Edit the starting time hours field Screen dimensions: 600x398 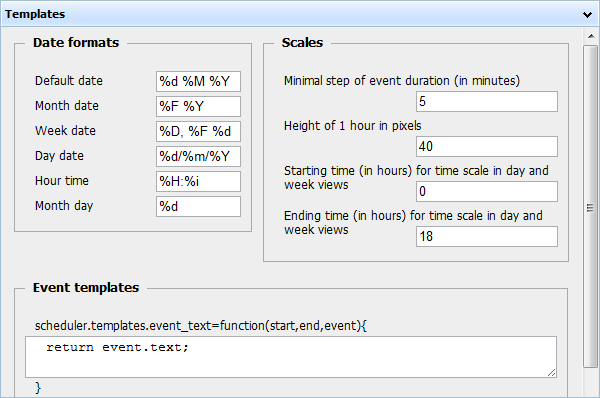coord(487,191)
